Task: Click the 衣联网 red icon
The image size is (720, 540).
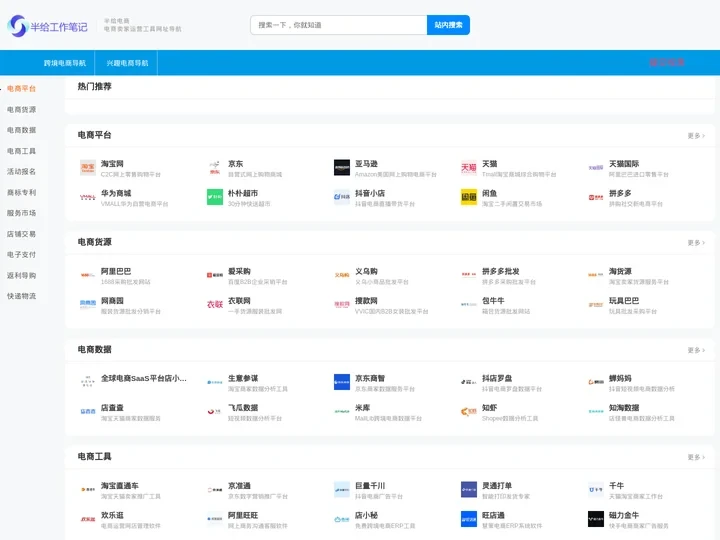Action: click(x=214, y=305)
